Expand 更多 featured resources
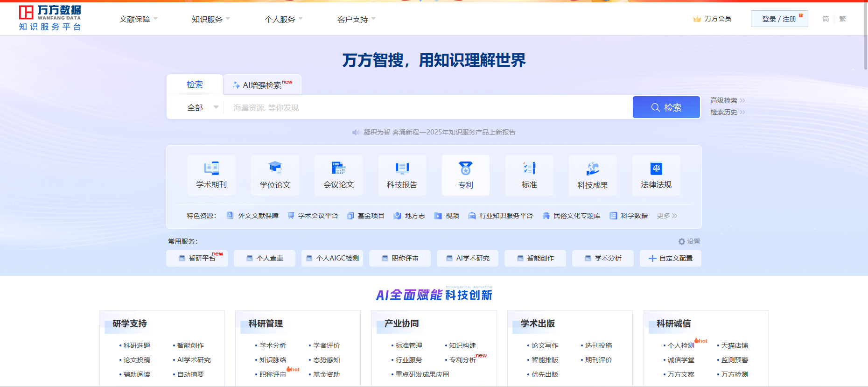The width and height of the screenshot is (868, 387). (x=667, y=216)
